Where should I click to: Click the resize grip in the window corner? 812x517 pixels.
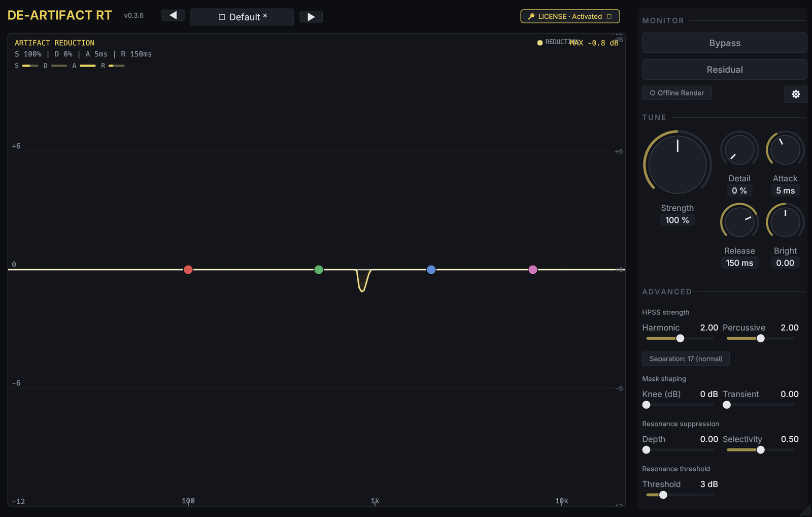click(x=806, y=511)
